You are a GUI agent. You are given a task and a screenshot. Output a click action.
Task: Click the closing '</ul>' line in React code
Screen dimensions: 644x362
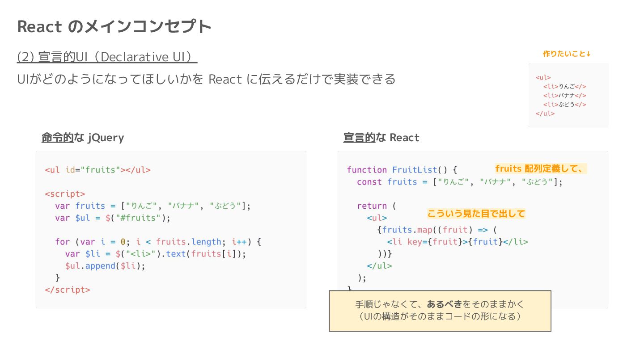[379, 266]
